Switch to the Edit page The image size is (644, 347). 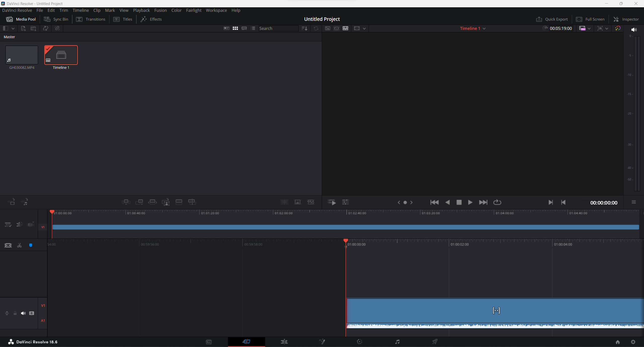tap(284, 342)
